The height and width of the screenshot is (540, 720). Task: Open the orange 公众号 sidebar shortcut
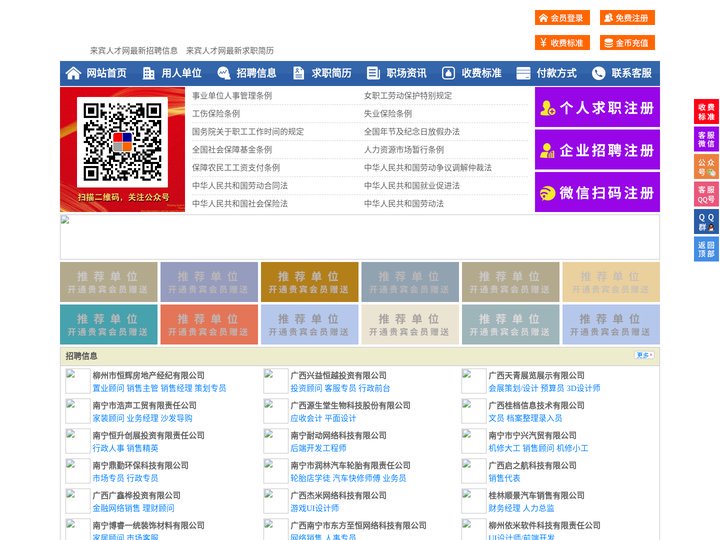[706, 167]
